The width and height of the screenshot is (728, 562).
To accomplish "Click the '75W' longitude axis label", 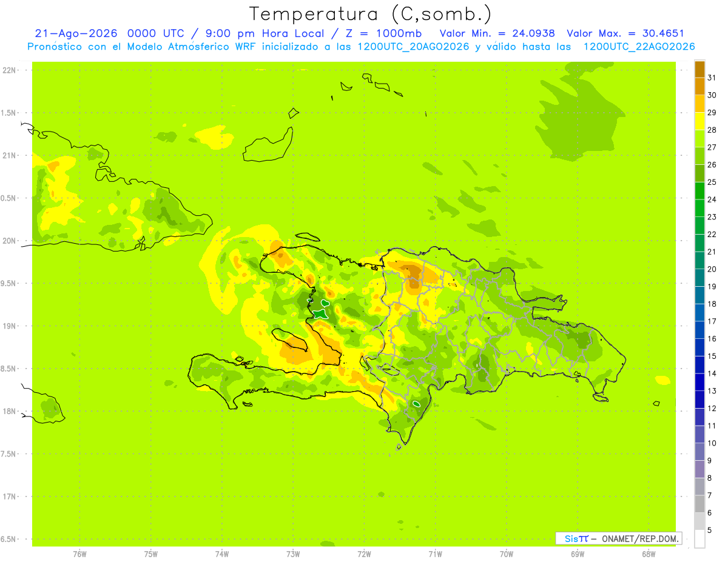I will (x=151, y=555).
